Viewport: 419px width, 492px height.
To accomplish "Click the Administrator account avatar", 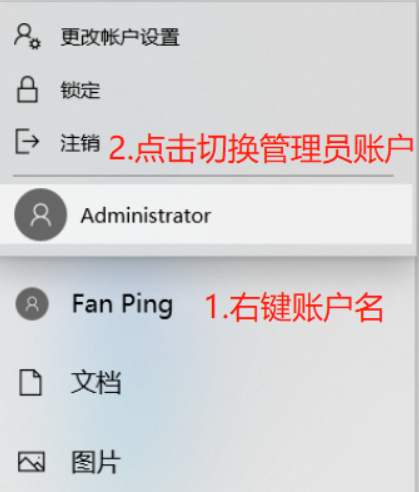I will coord(41,215).
